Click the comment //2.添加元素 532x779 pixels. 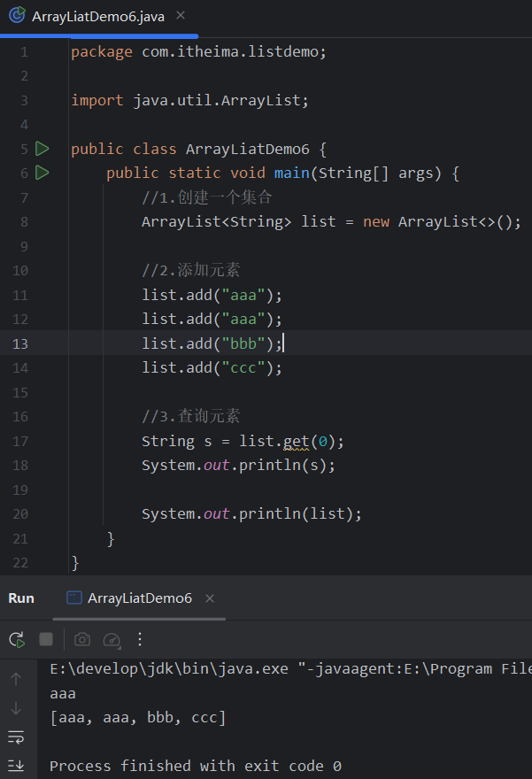190,270
